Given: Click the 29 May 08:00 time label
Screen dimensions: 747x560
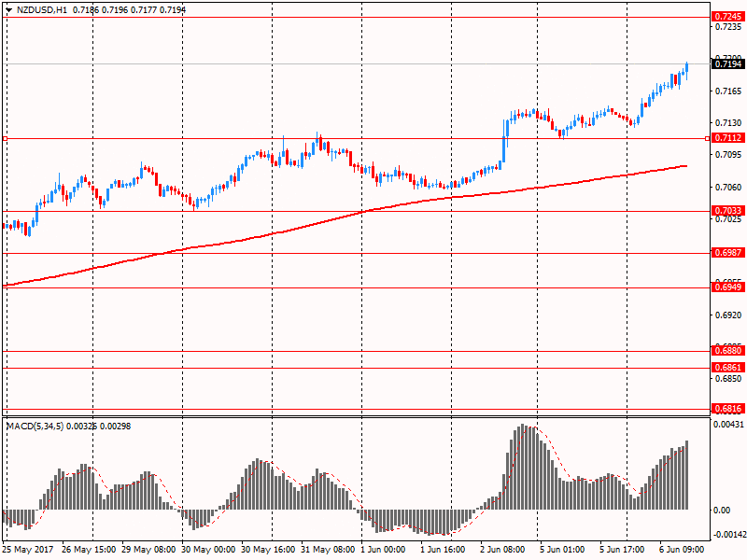Looking at the screenshot, I should pos(148,550).
